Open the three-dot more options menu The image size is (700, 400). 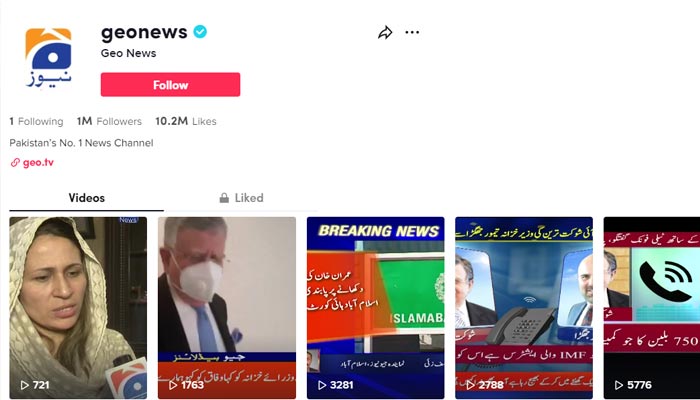pos(412,32)
